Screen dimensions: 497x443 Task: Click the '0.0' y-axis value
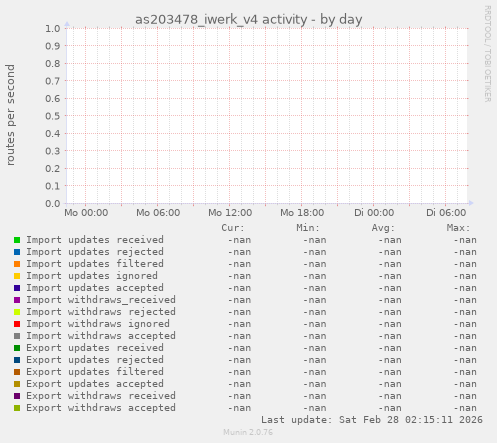[x=53, y=203]
